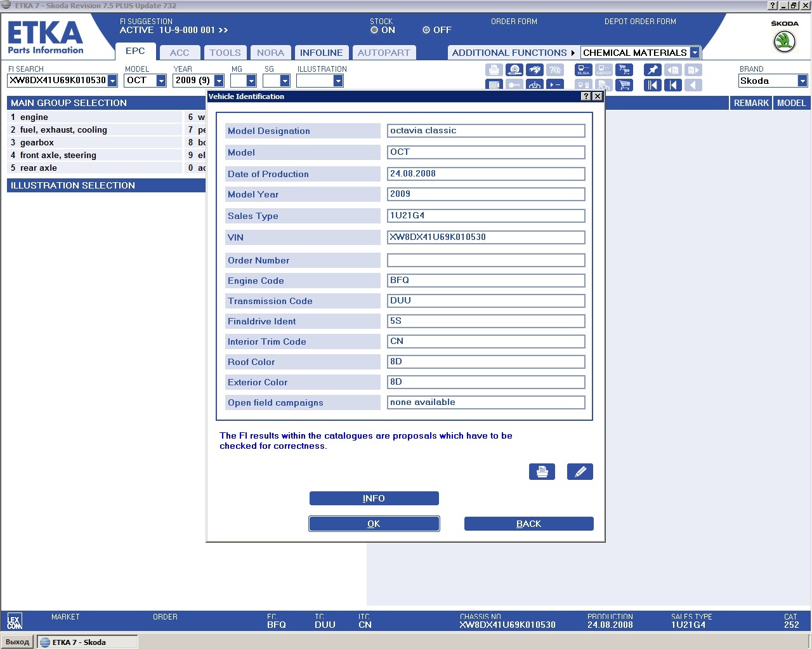
Task: Click the next page document icon
Action: pos(693,70)
